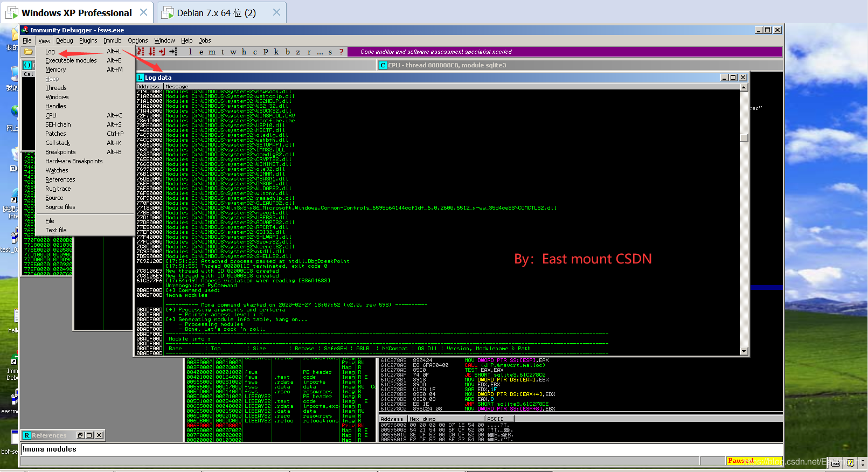
Task: Choose Threads in the View menu
Action: pos(85,88)
